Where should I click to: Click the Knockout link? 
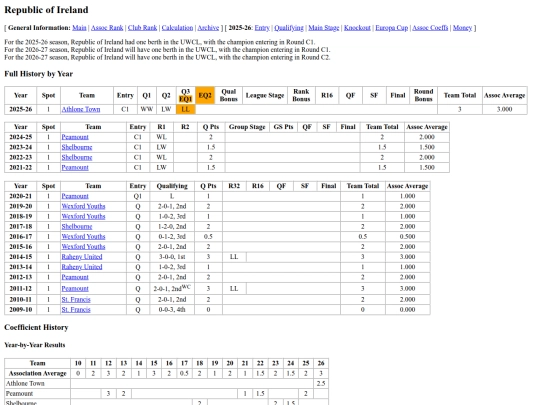pos(357,28)
